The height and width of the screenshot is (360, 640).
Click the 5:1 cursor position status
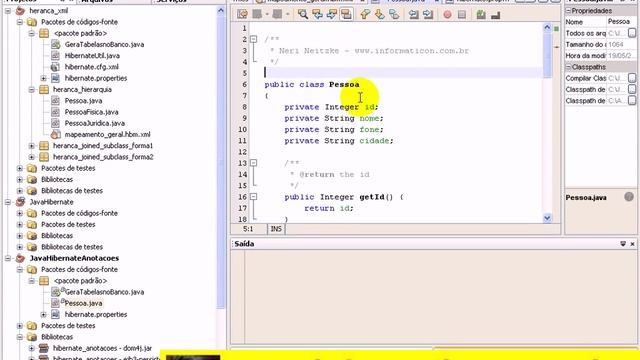coord(248,229)
